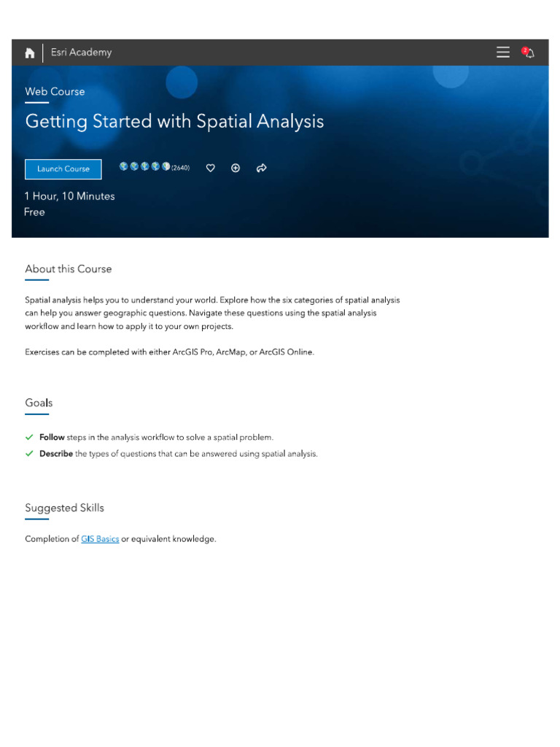This screenshot has width=560, height=747.
Task: Share the course via arrow icon
Action: 262,169
